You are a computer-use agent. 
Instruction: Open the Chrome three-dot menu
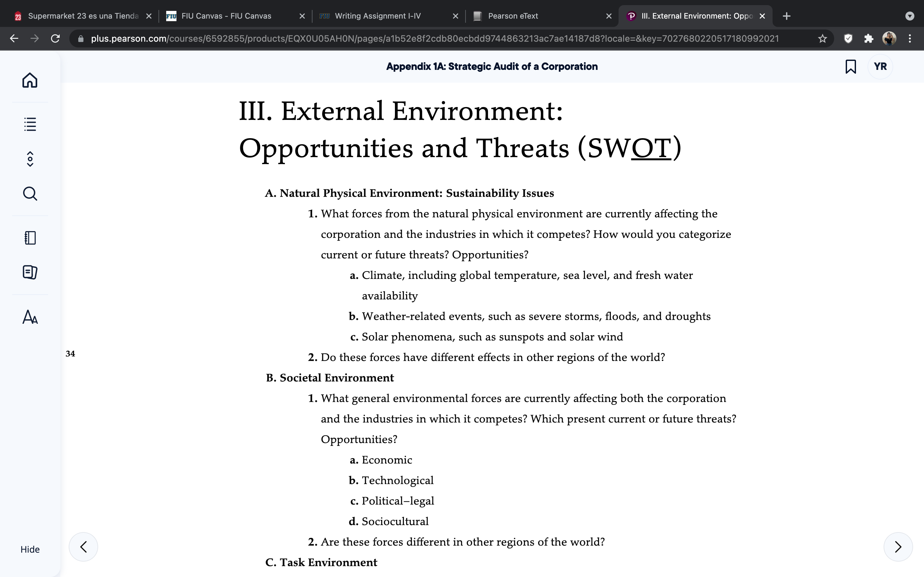[910, 38]
